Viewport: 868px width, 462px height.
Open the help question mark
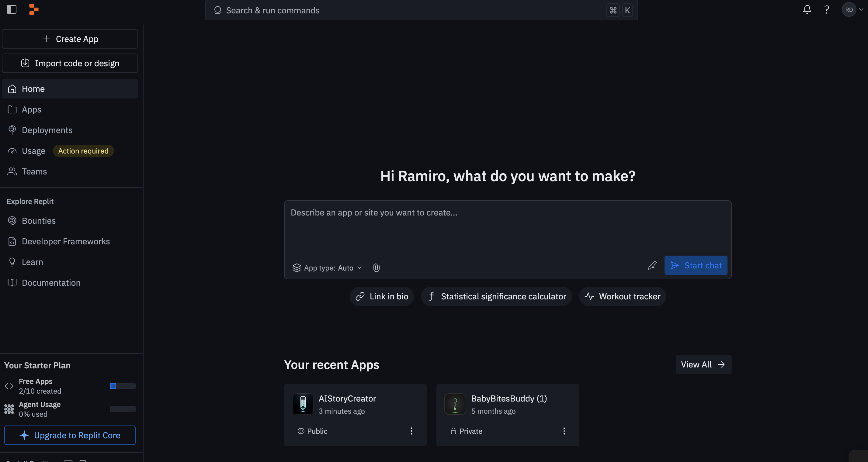826,9
